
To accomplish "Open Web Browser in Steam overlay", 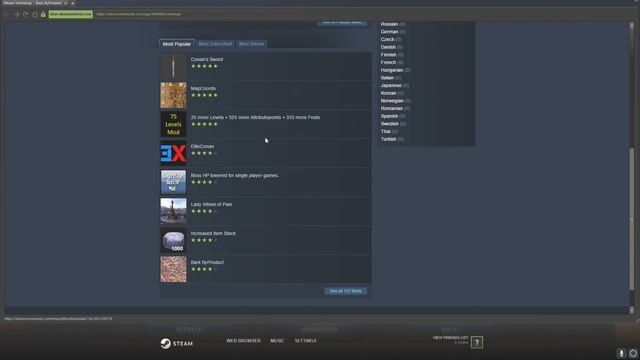I will pyautogui.click(x=243, y=340).
